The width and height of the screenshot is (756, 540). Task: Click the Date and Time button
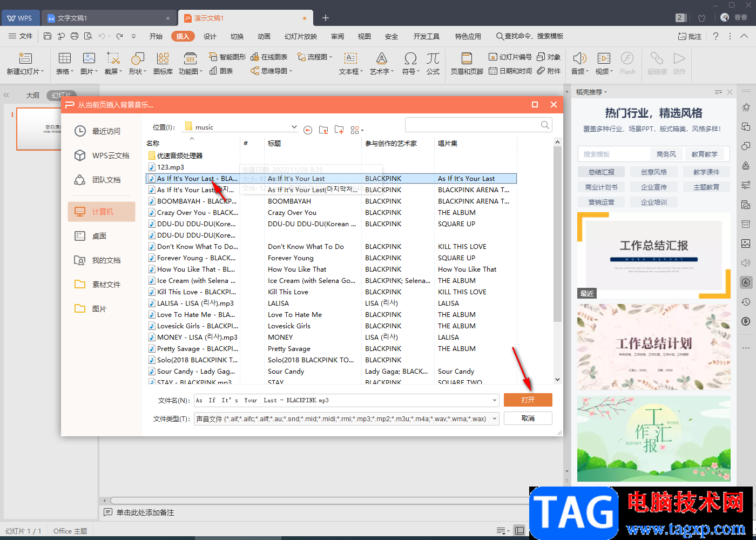tap(510, 71)
